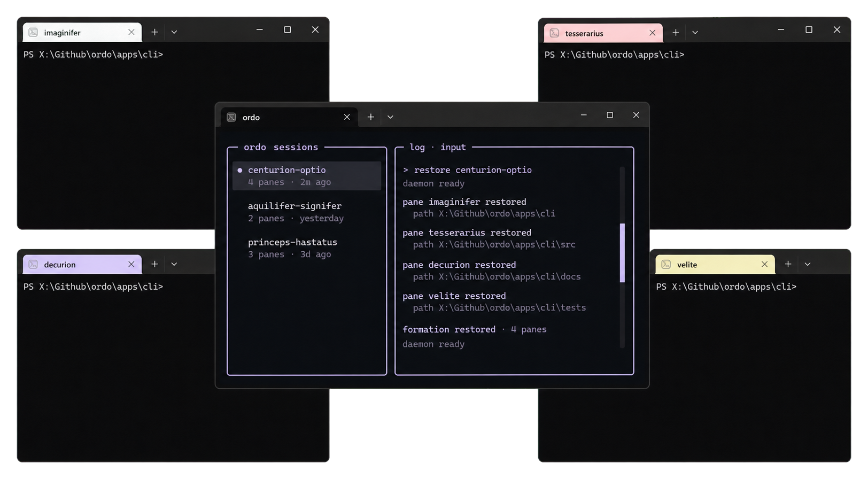Open the profile dropdown in ordo window
Image resolution: width=868 pixels, height=479 pixels.
(x=390, y=117)
